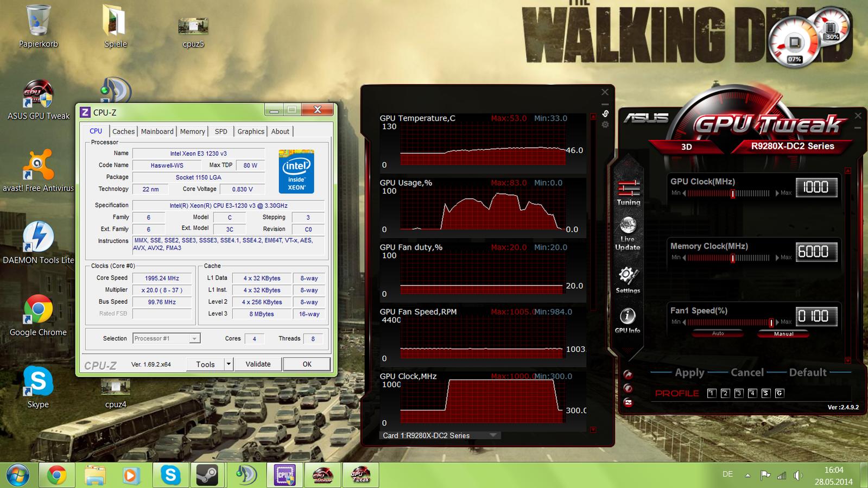Set fan mode to Manual
This screenshot has width=868, height=488.
coord(783,334)
